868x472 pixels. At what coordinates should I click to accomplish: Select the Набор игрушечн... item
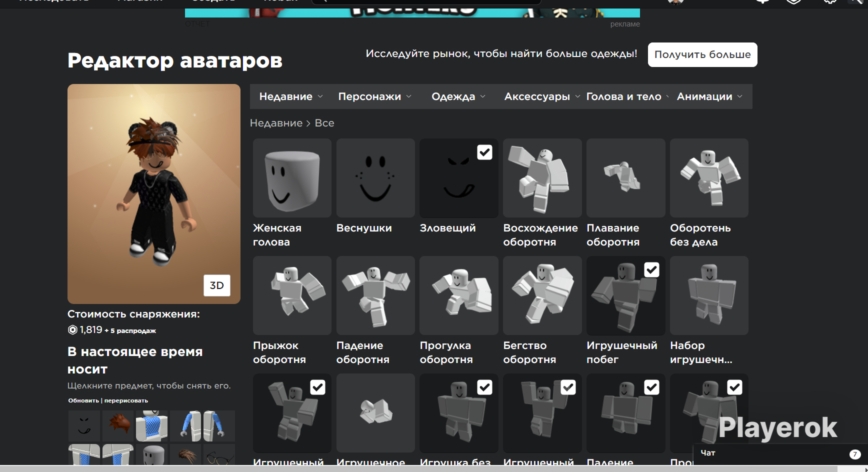[709, 295]
